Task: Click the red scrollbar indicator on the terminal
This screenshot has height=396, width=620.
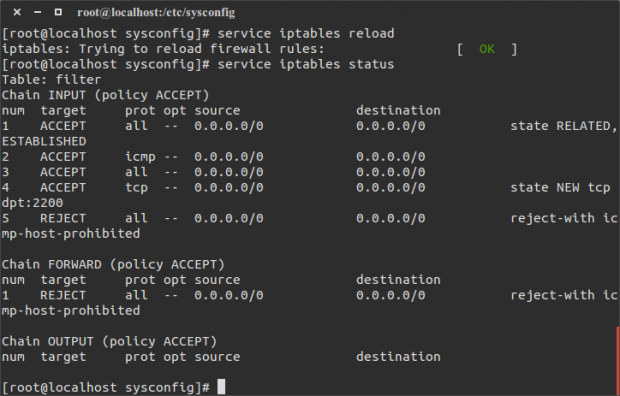Action: (x=618, y=361)
